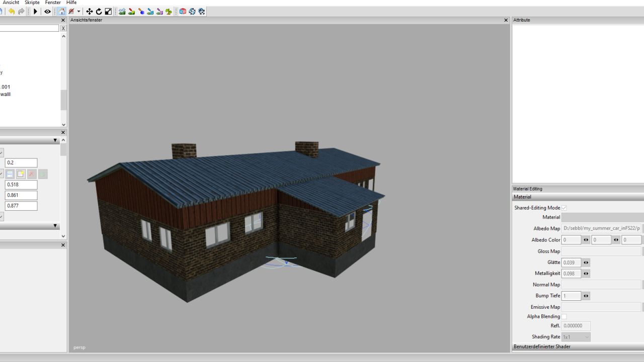The height and width of the screenshot is (362, 644).
Task: Click the Metalligkeit stepper arrows
Action: [586, 274]
